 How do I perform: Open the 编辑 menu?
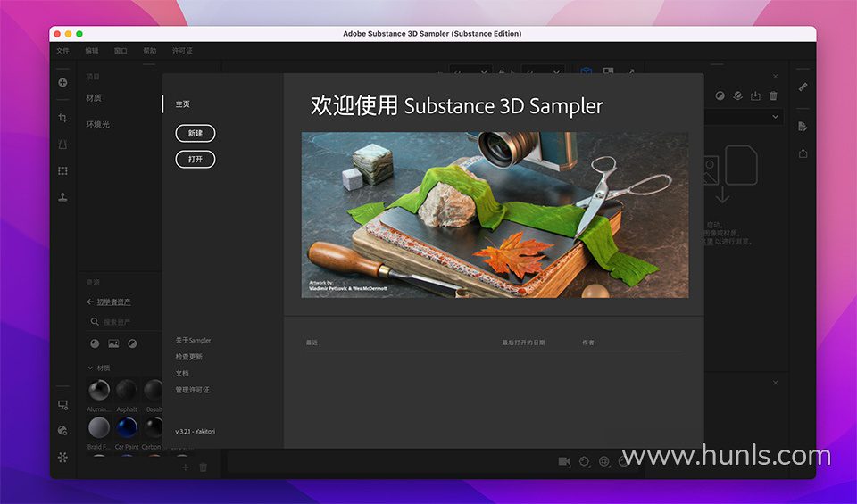92,50
